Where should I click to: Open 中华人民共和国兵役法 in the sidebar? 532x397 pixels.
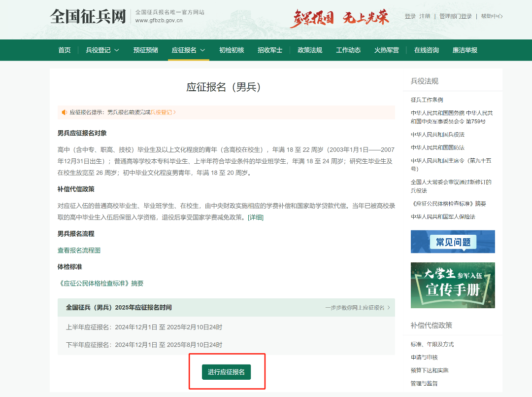pos(437,135)
